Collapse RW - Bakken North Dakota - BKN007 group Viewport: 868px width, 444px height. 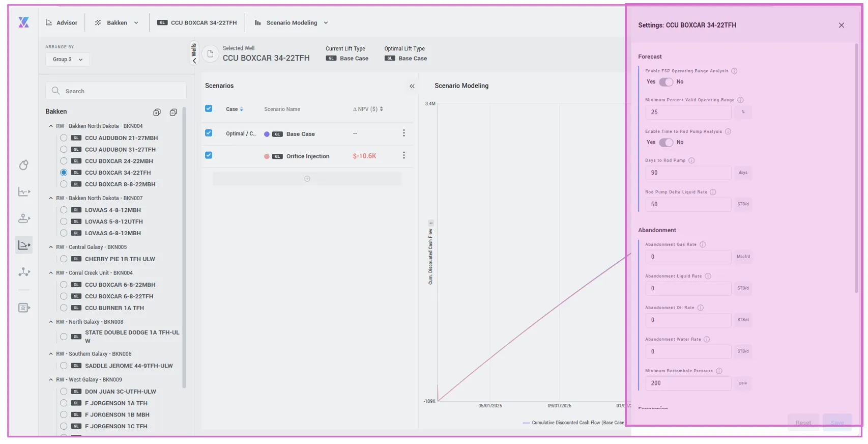tap(51, 198)
